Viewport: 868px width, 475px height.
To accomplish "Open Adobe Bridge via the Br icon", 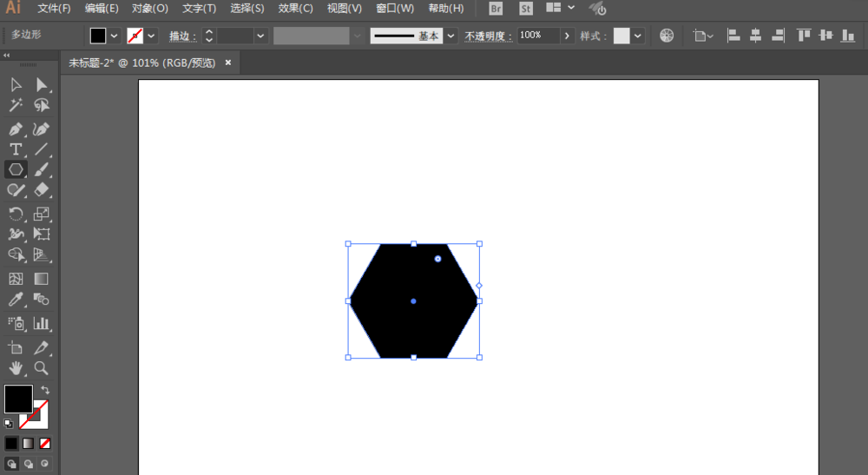I will (x=496, y=9).
